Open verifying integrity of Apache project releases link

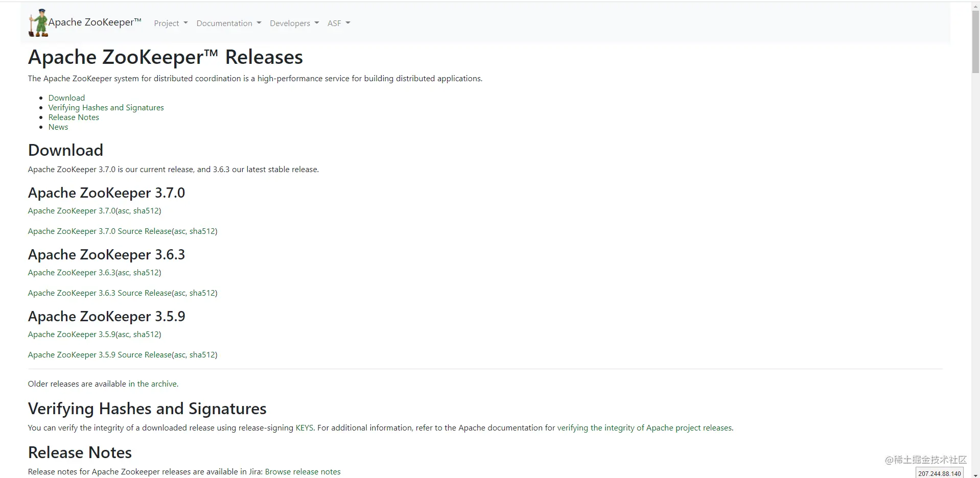[x=644, y=427]
